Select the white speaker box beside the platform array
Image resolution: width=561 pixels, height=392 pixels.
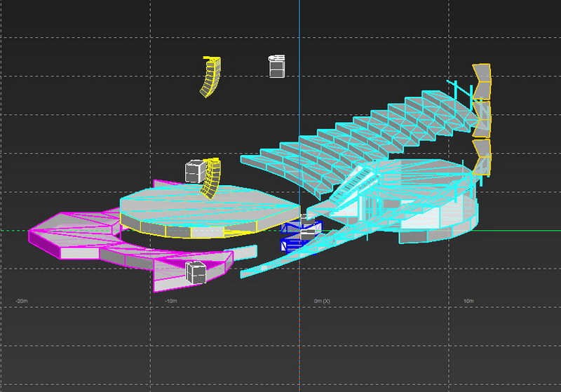[x=195, y=171]
